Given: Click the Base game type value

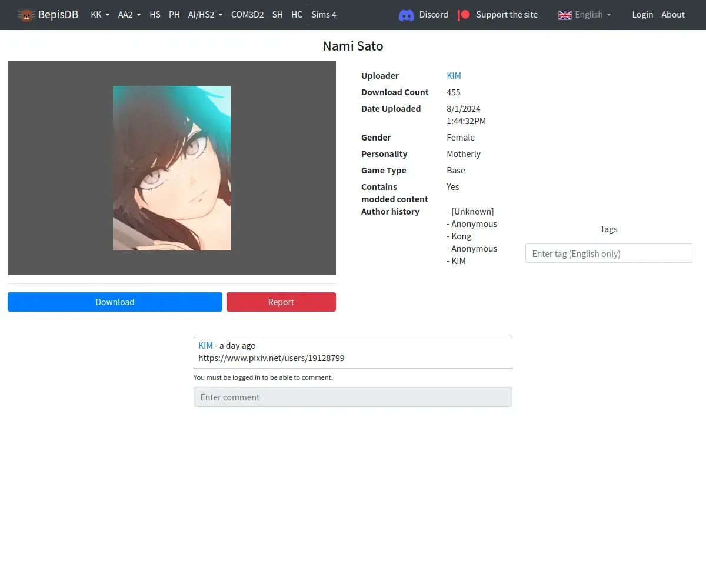Looking at the screenshot, I should (x=456, y=171).
